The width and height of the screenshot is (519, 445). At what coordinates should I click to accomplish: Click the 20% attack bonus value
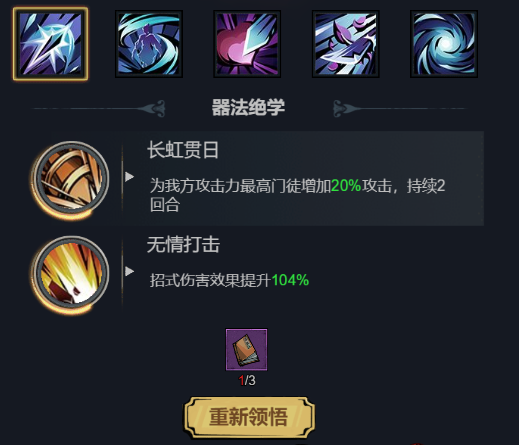[x=346, y=185]
